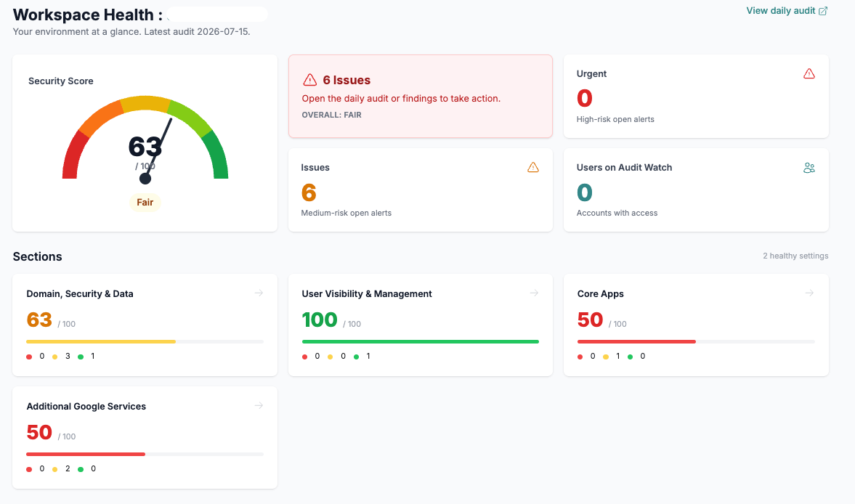Image resolution: width=855 pixels, height=504 pixels.
Task: Click the external-link icon beside View daily audit
Action: pos(823,11)
